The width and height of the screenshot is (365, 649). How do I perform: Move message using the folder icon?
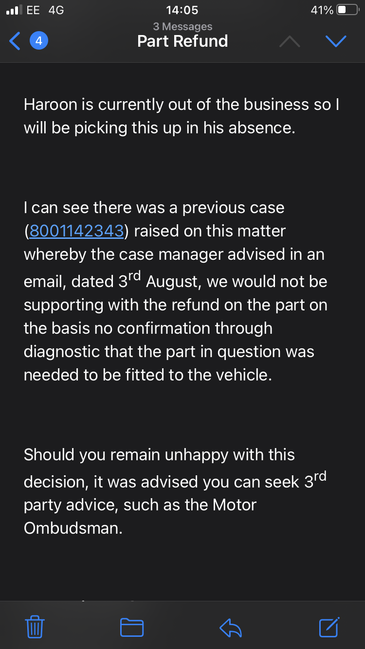pos(132,627)
